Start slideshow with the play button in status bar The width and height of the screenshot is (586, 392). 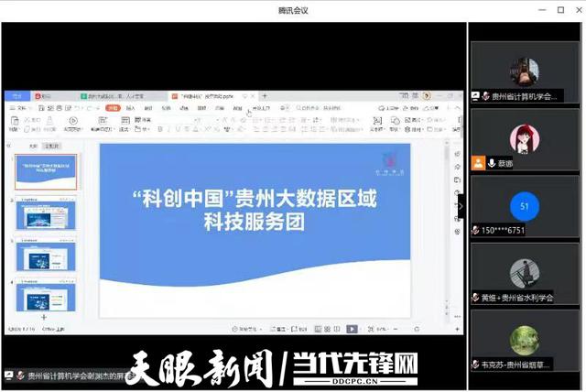(x=351, y=328)
